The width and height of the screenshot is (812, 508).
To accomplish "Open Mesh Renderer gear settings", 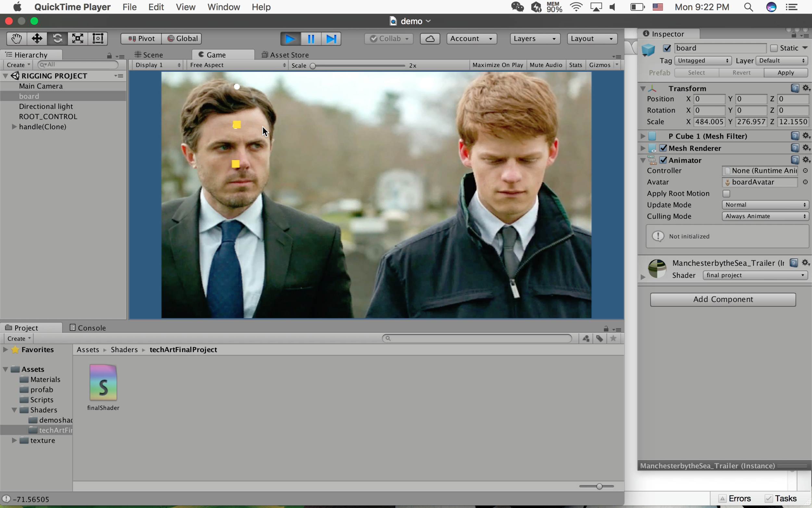I will [x=806, y=148].
